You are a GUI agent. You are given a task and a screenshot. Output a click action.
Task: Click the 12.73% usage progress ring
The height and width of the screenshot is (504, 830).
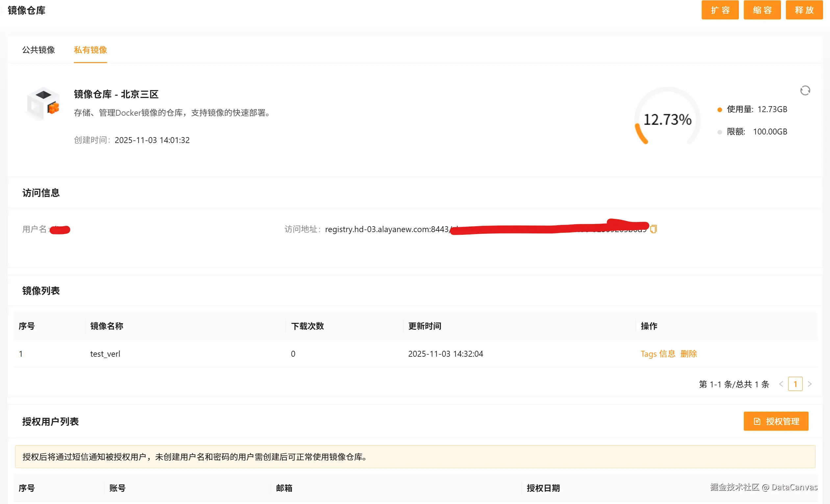667,120
